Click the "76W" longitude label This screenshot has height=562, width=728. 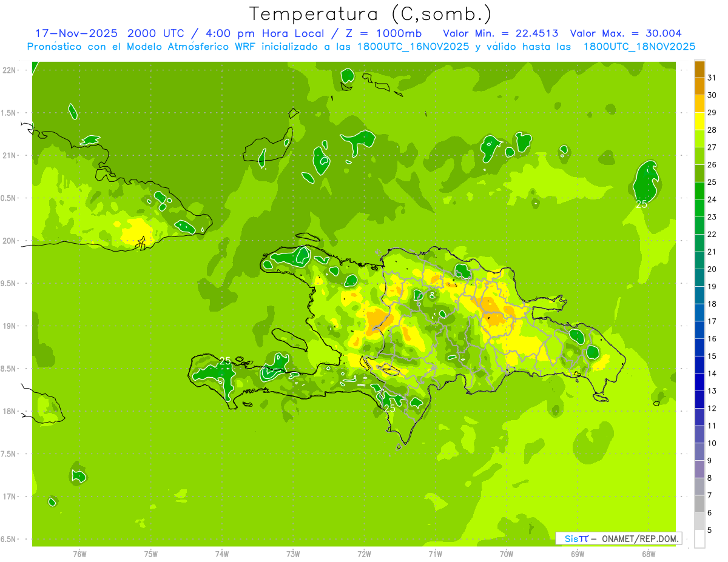point(79,555)
